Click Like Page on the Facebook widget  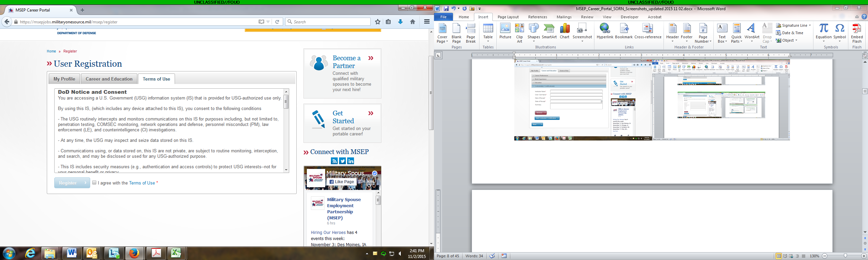pos(341,182)
